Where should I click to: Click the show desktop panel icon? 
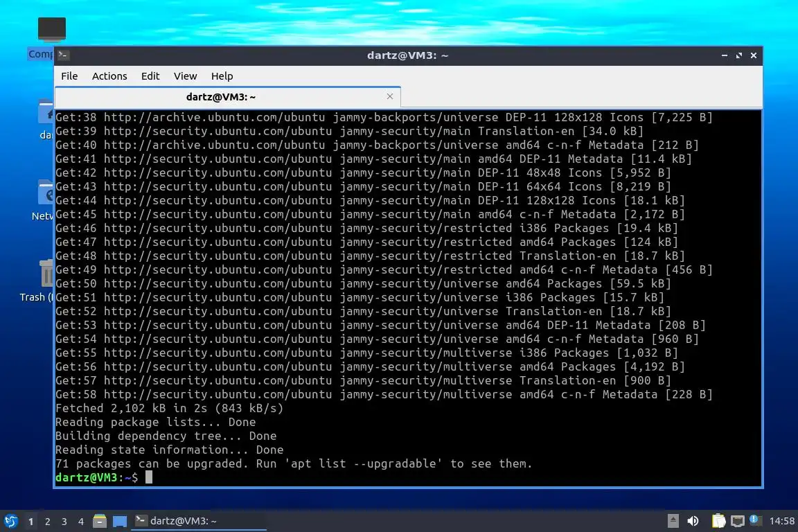(120, 521)
